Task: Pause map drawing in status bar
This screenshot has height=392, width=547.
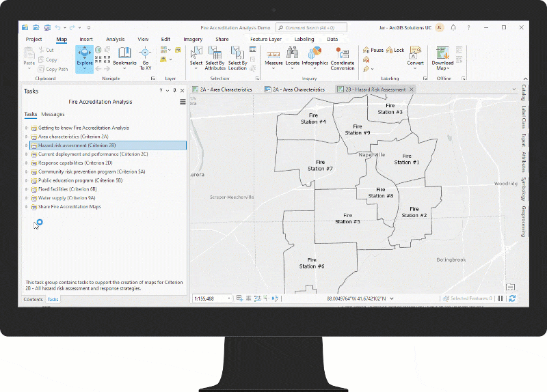Action: 501,298
